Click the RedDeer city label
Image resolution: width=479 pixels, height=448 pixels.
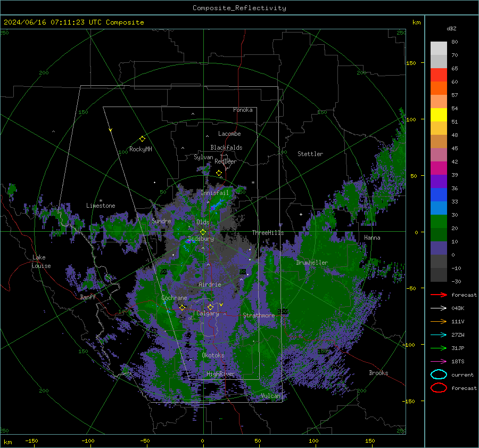(226, 161)
